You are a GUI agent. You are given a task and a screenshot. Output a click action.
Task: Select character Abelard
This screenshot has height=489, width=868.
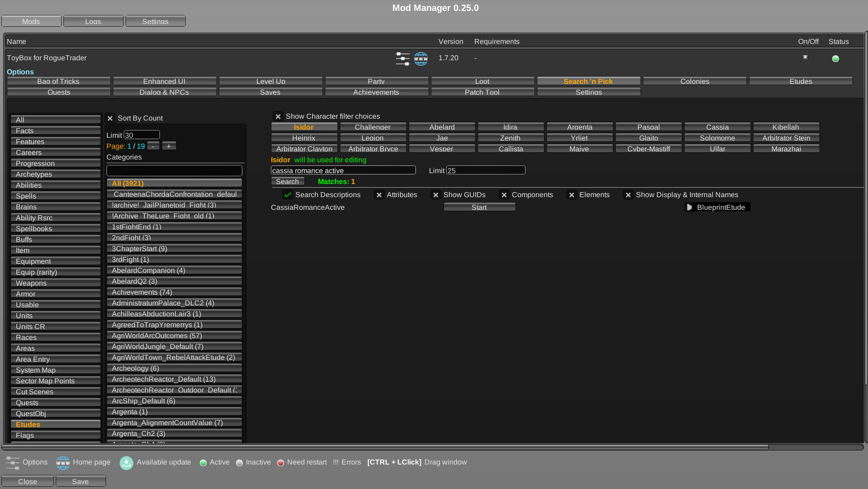442,127
